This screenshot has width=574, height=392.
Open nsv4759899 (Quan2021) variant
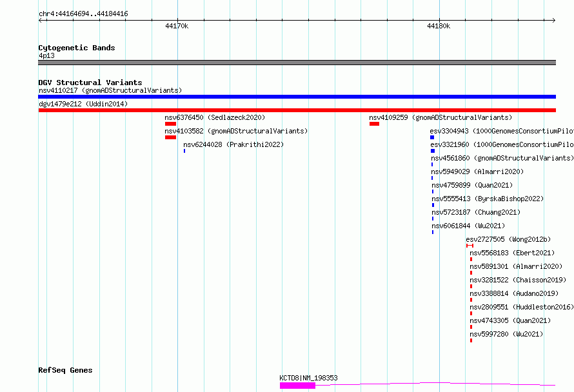472,185
